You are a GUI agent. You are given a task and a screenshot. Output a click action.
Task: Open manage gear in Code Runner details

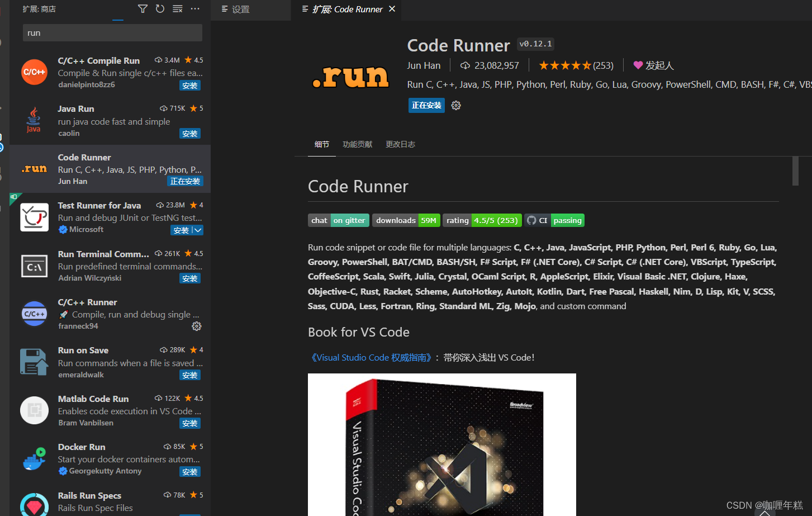point(456,105)
